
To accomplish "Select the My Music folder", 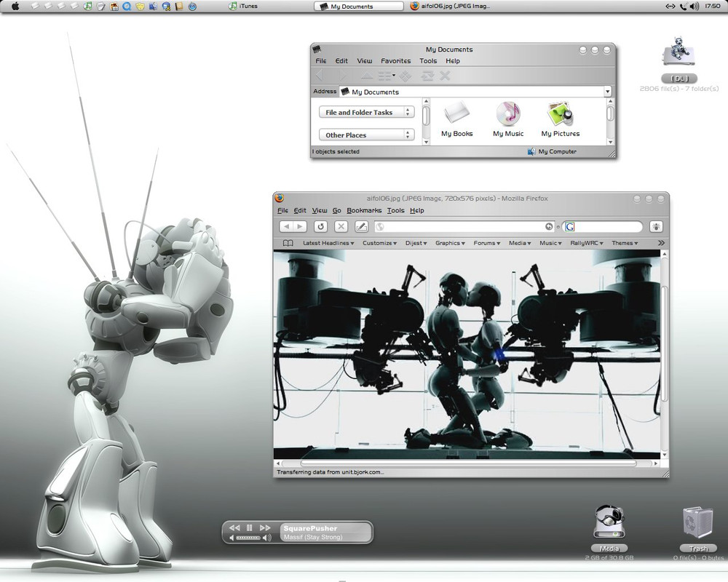I will point(508,119).
